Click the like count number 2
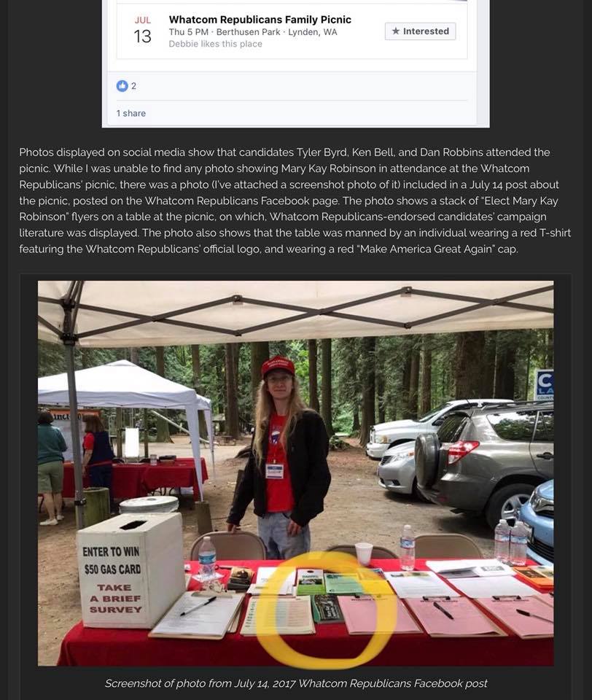The height and width of the screenshot is (700, 592). tap(133, 86)
